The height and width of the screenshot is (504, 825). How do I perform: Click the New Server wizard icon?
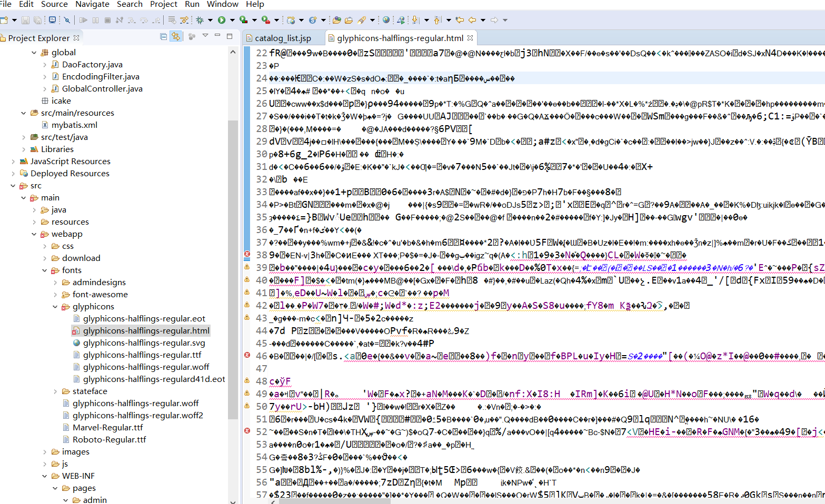point(291,20)
